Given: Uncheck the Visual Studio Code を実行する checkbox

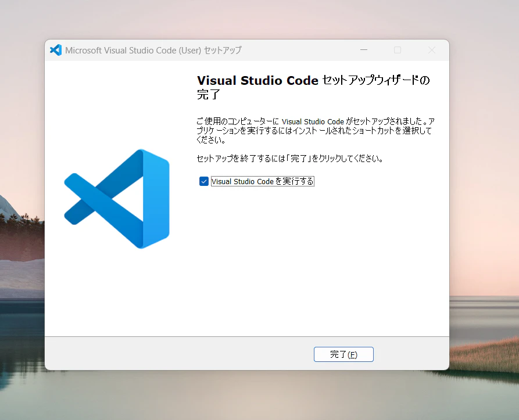Looking at the screenshot, I should [204, 181].
